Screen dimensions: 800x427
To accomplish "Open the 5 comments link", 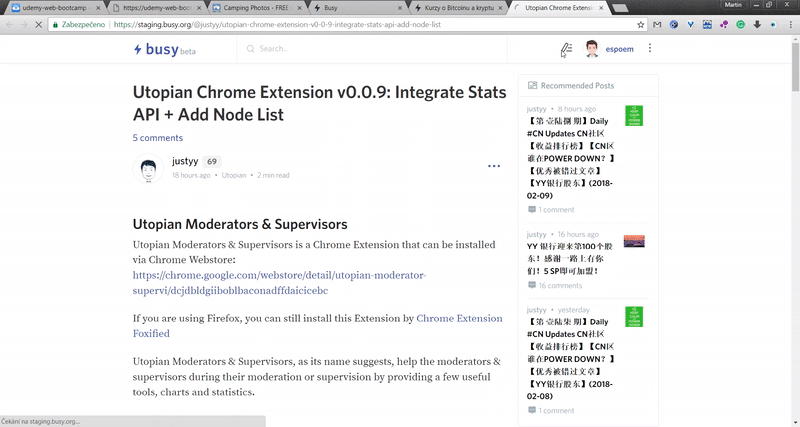I will click(158, 138).
